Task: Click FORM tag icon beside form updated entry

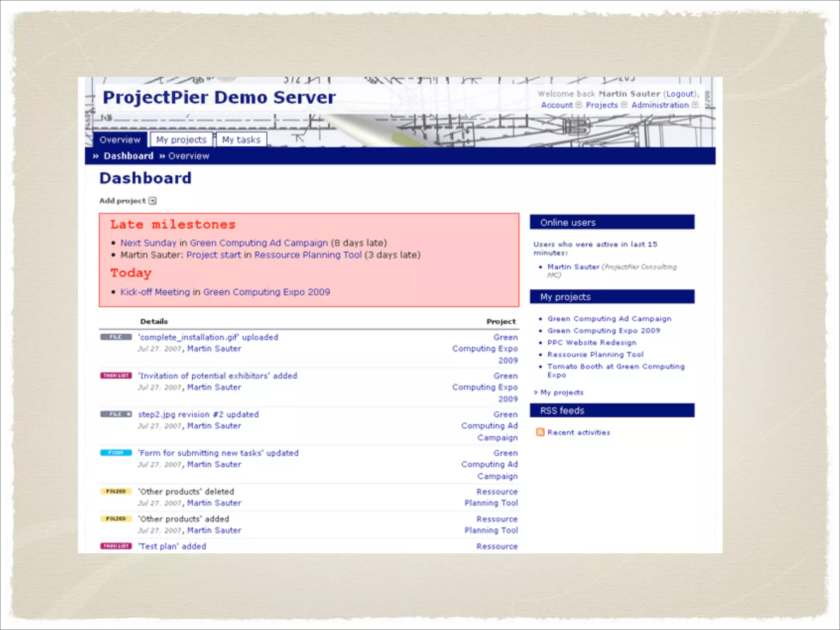Action: 116,453
